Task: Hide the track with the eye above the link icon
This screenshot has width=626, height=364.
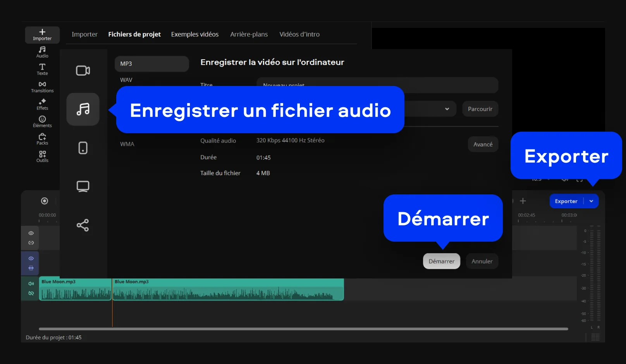Action: pyautogui.click(x=31, y=233)
